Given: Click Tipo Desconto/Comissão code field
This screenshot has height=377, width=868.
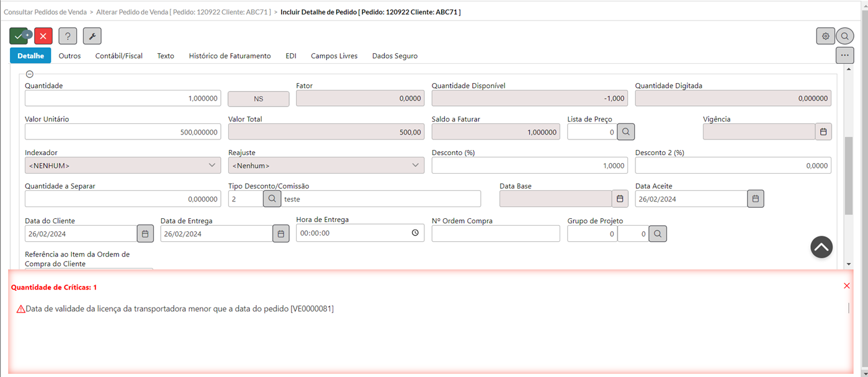Looking at the screenshot, I should pos(246,198).
